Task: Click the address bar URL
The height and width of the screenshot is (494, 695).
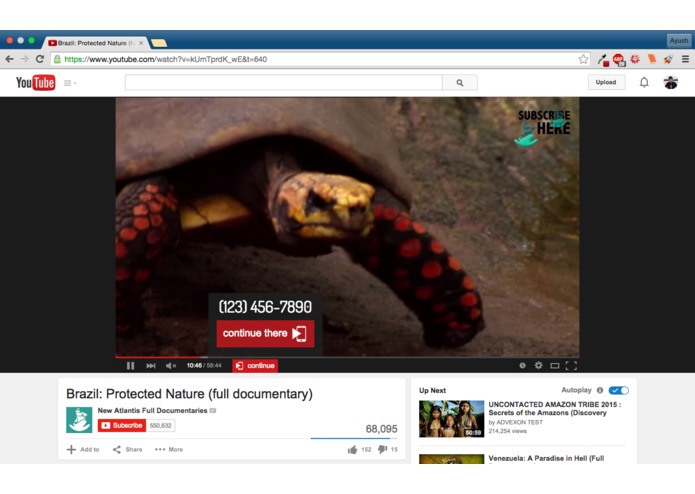Action: tap(166, 59)
